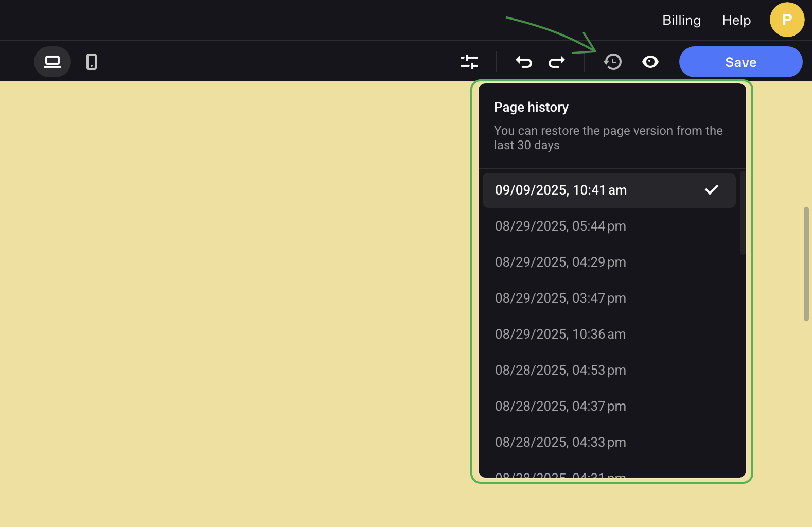Click the redo arrow icon
The width and height of the screenshot is (812, 527).
click(x=556, y=62)
